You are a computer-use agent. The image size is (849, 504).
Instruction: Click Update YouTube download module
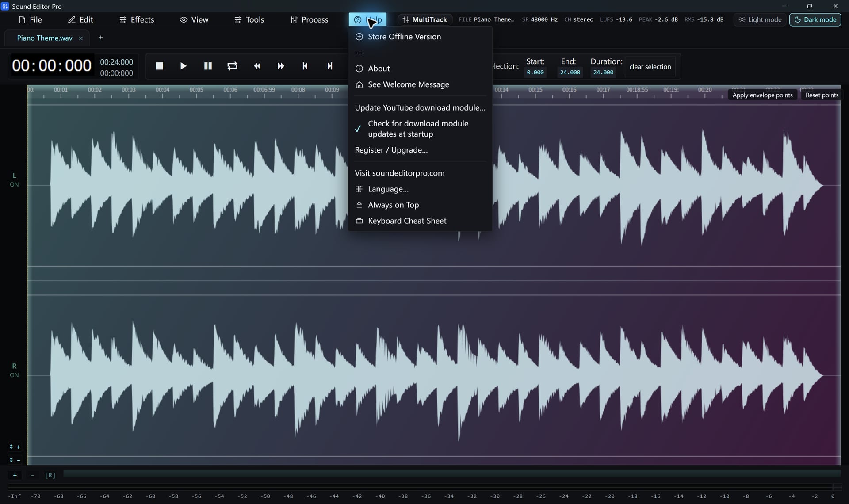(x=420, y=107)
